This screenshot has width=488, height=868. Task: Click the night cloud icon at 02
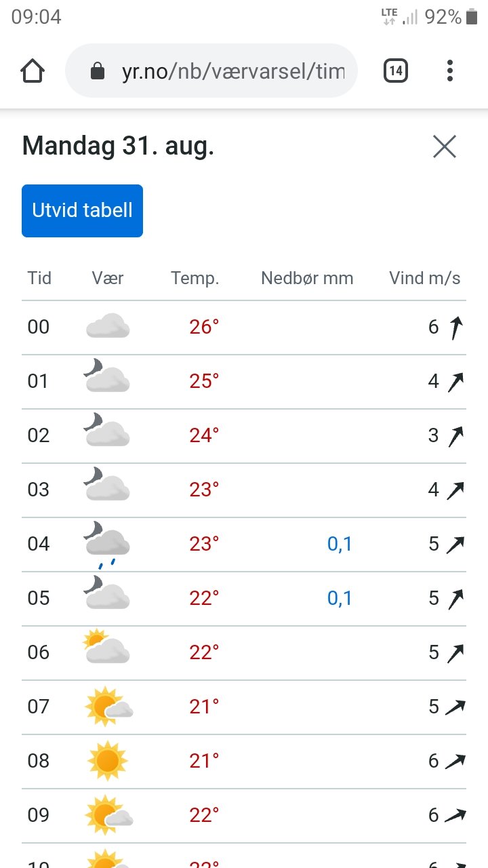click(107, 434)
